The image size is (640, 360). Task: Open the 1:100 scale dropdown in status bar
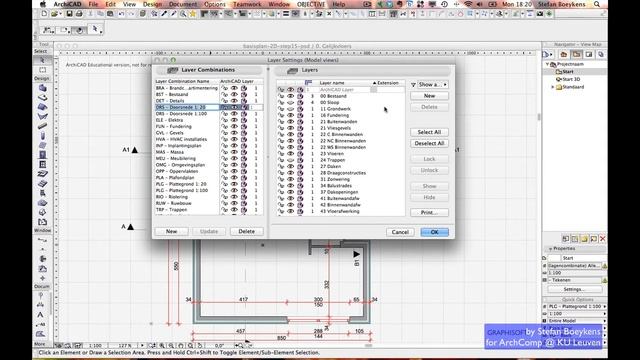(x=96, y=345)
